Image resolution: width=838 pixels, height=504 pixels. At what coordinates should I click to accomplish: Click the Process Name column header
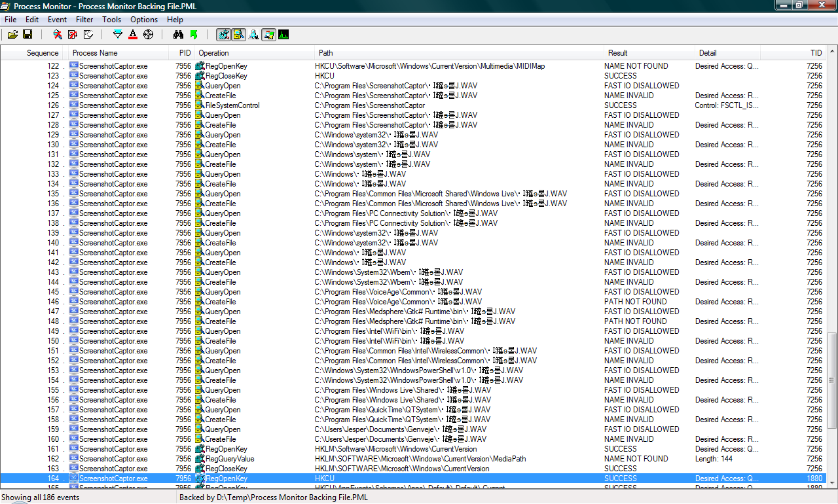point(118,53)
